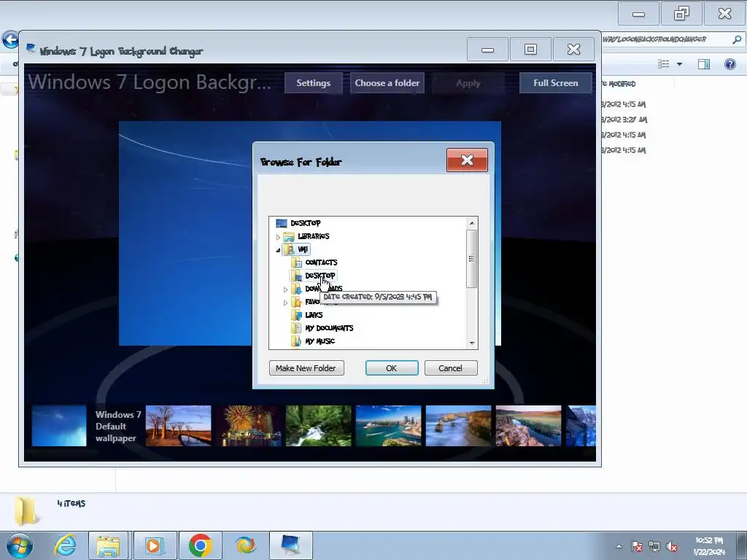
Task: Expand the Downloads folder node
Action: pos(285,289)
